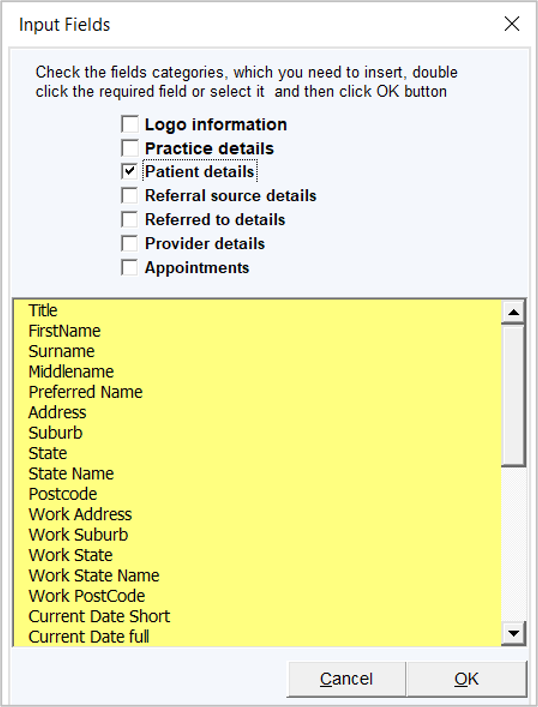Screen dimensions: 538x707
Task: Select the Surname field in the list
Action: 62,351
